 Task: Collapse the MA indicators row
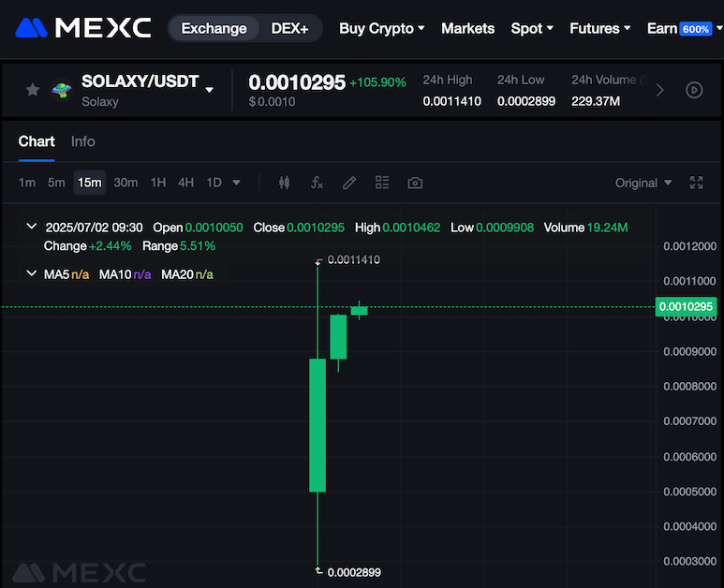32,273
